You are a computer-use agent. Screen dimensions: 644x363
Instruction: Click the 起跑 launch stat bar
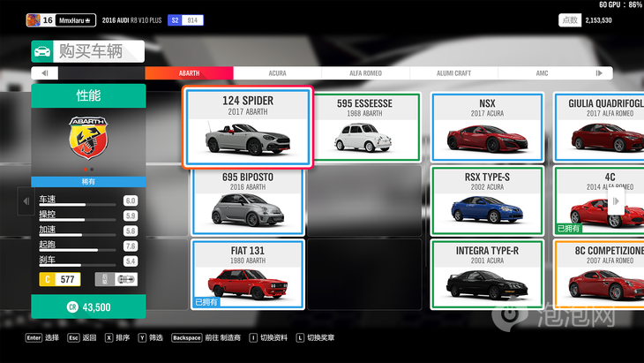coord(78,250)
